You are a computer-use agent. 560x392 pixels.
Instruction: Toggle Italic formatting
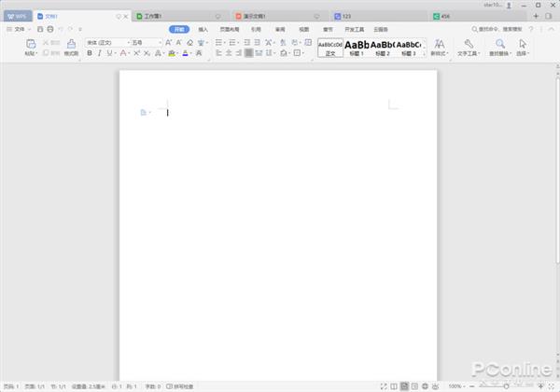(x=100, y=53)
